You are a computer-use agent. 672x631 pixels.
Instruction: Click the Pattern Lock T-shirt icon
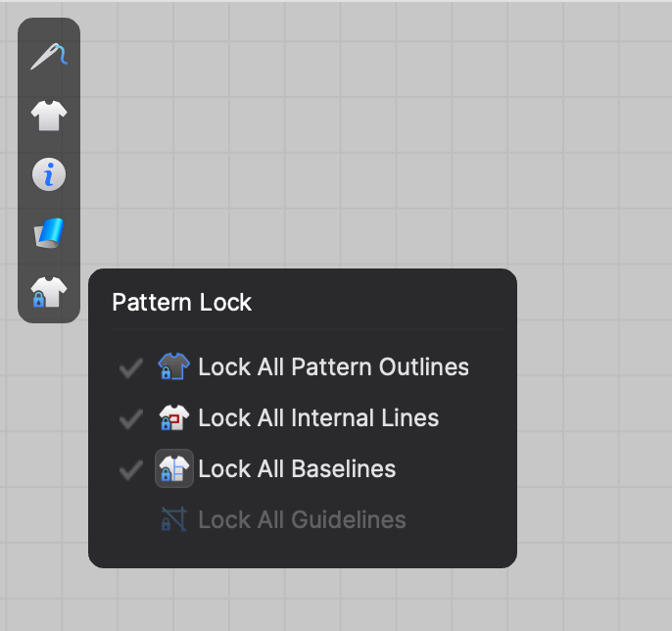pyautogui.click(x=49, y=292)
